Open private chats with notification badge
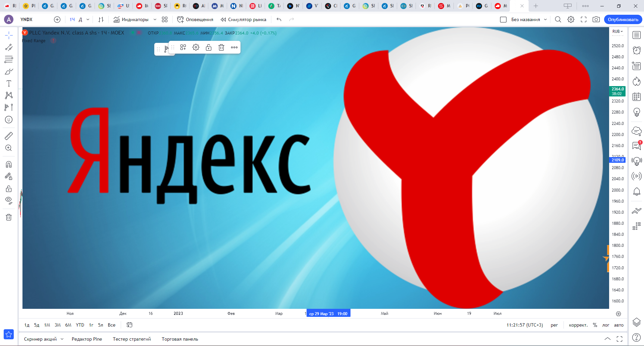Viewport: 644px width, 346px height. point(637,145)
